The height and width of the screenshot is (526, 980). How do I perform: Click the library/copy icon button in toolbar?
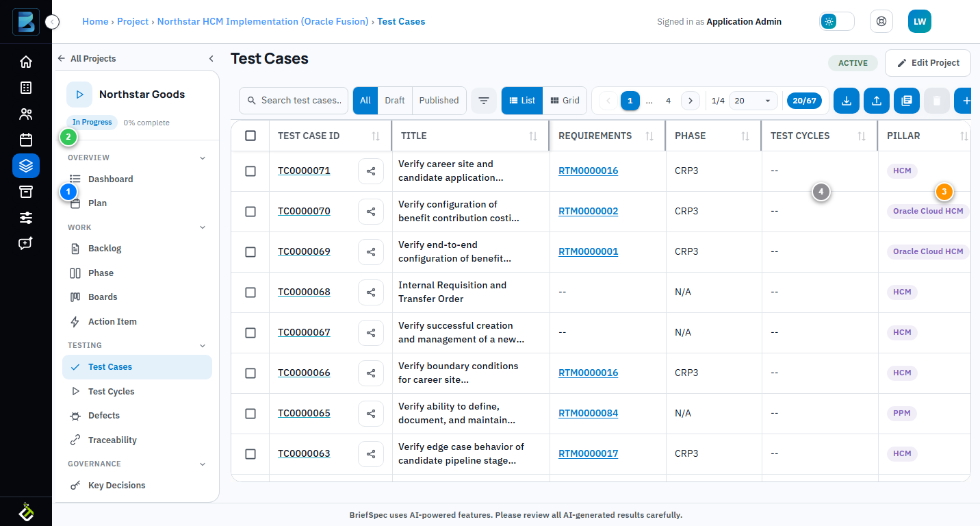907,101
